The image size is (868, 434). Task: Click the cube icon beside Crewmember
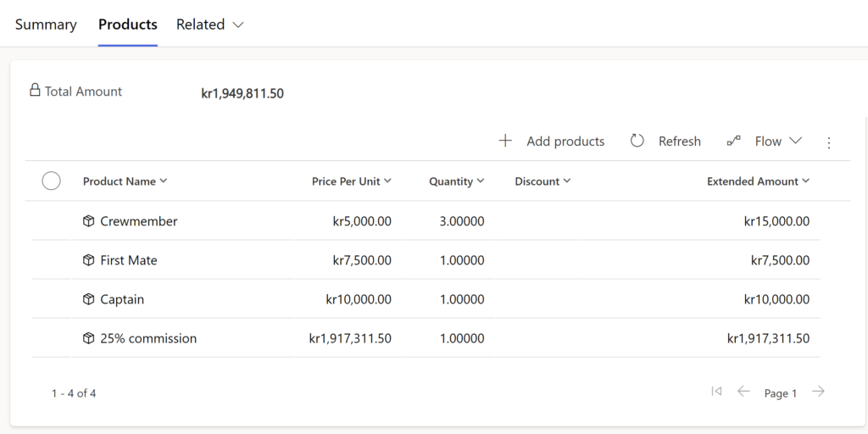pyautogui.click(x=88, y=221)
